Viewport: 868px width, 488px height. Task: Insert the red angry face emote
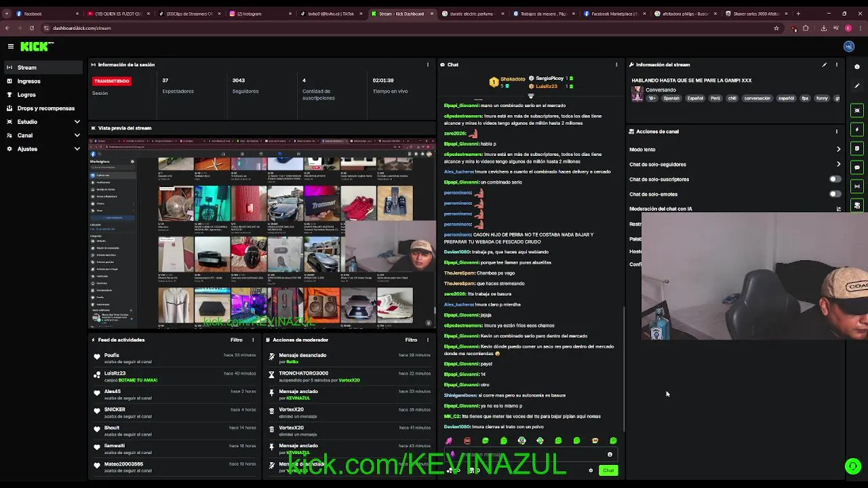(x=467, y=441)
